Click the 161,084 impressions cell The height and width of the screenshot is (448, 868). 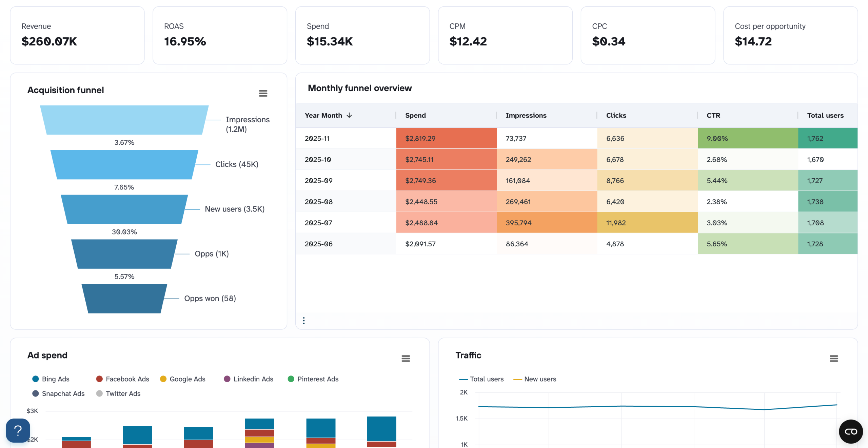click(x=547, y=181)
